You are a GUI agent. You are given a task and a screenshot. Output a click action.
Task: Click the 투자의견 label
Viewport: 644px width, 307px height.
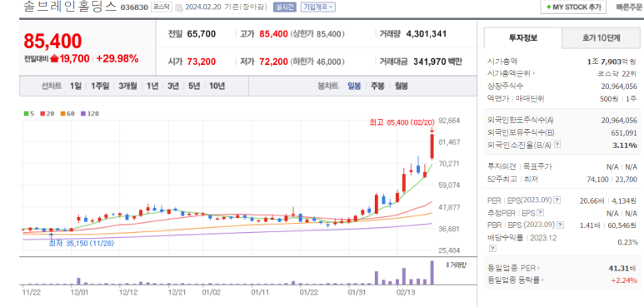point(501,166)
